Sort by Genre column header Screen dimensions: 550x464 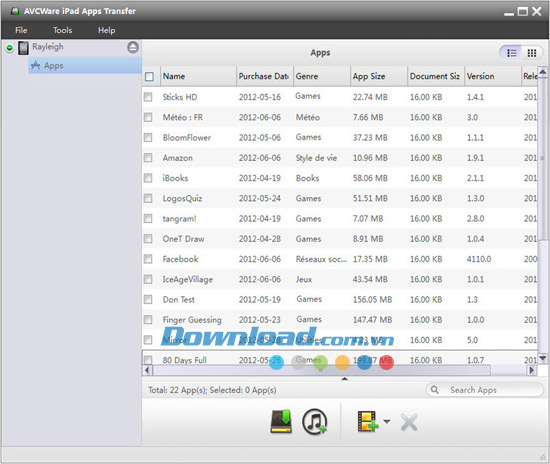tap(322, 76)
